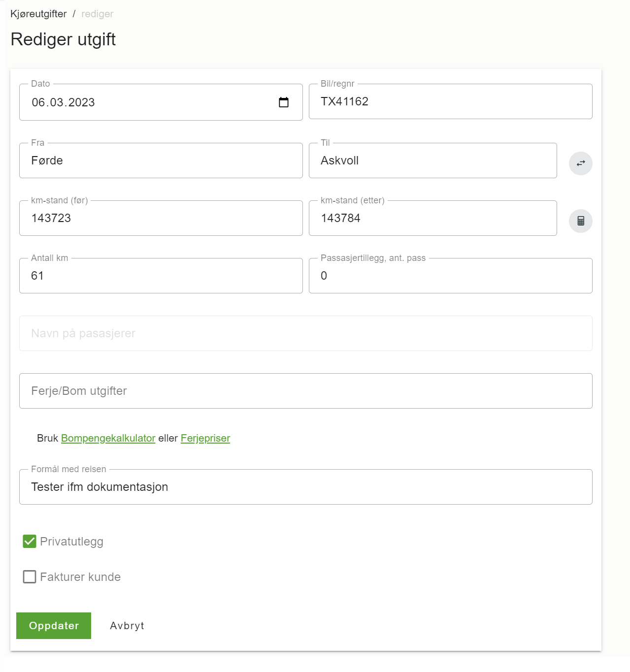Edit the Til field containing Askvoll

coord(433,160)
